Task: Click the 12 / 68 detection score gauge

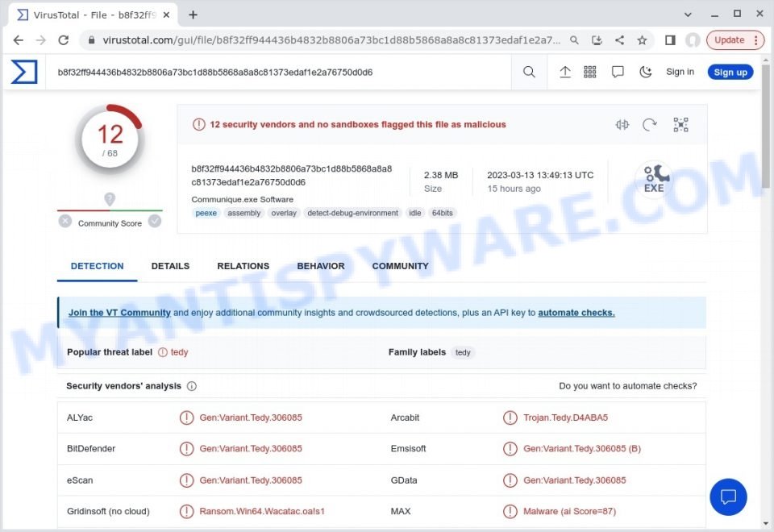Action: click(x=110, y=139)
